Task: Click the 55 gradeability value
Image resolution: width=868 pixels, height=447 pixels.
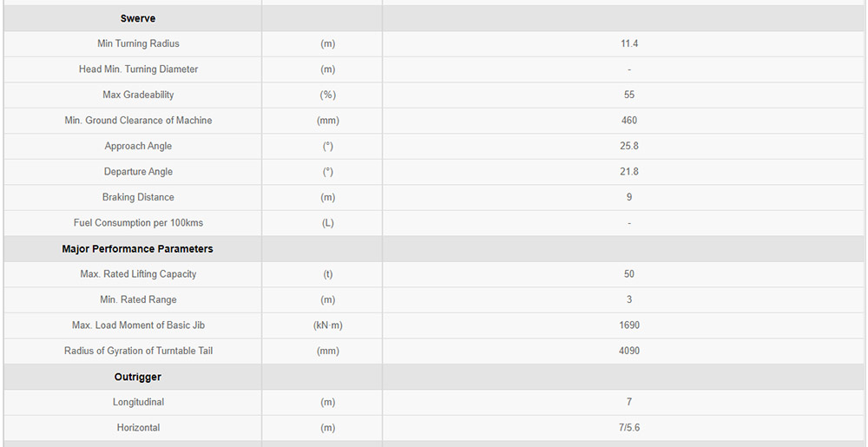Action: click(628, 95)
